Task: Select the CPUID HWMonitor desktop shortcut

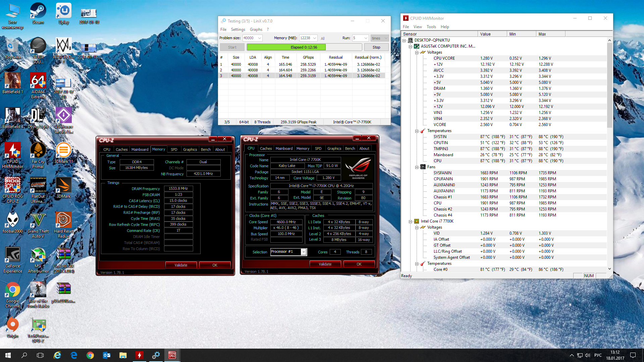Action: pos(13,155)
